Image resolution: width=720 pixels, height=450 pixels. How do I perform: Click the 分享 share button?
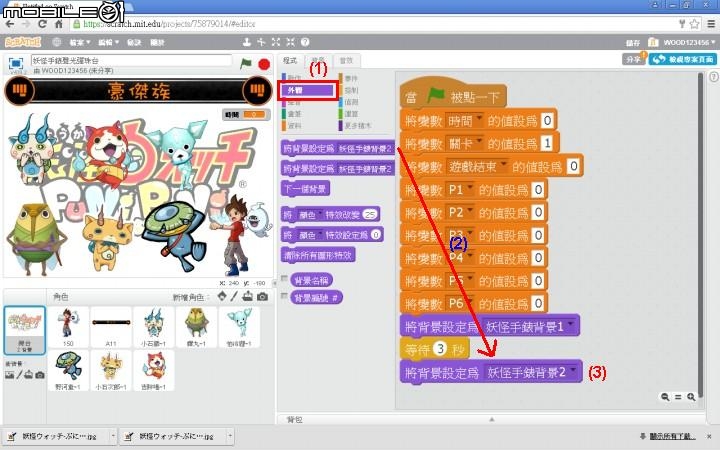634,59
